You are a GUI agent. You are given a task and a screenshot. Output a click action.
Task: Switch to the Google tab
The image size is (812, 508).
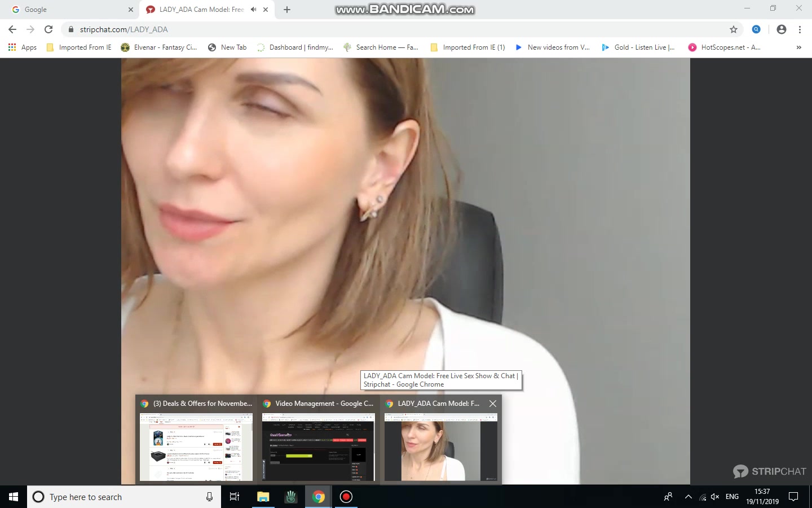pos(68,10)
